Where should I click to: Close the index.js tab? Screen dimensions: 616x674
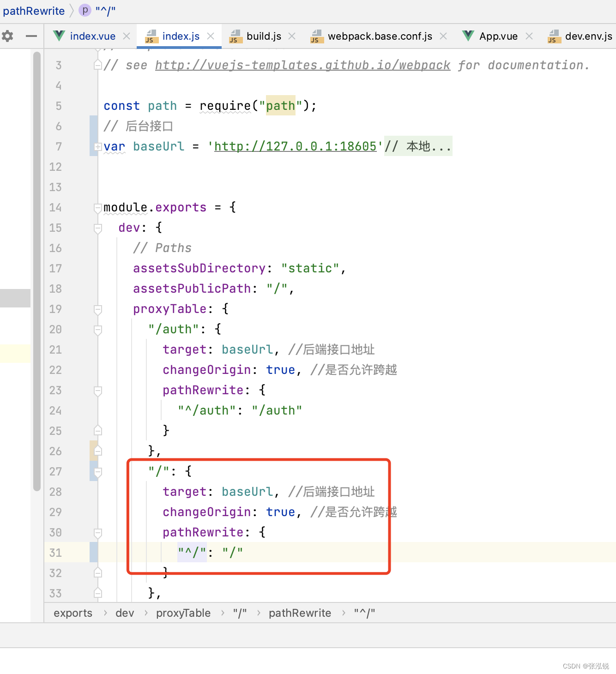point(211,36)
